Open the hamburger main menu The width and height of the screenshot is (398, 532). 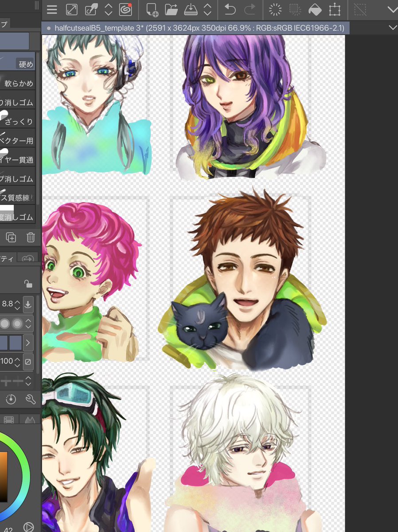click(x=52, y=9)
